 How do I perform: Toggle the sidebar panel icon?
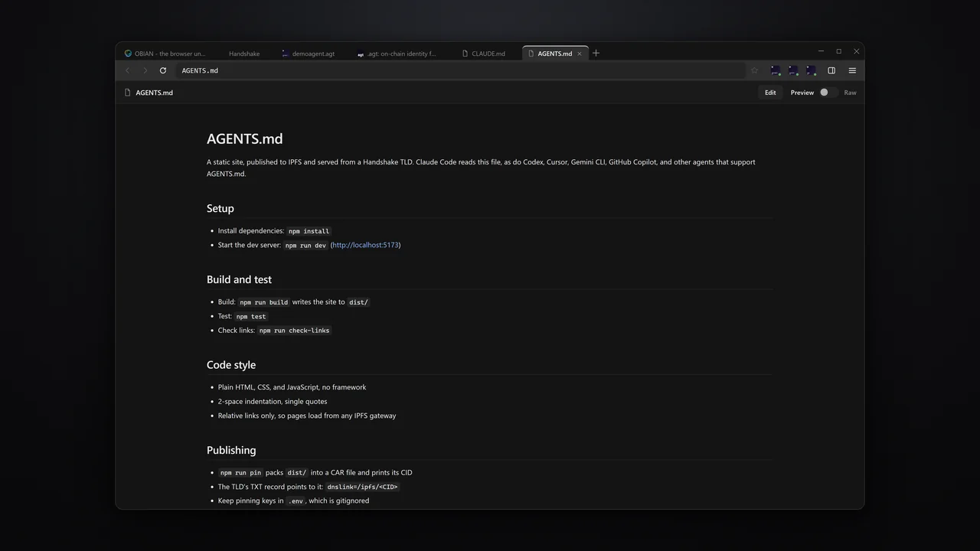[831, 70]
